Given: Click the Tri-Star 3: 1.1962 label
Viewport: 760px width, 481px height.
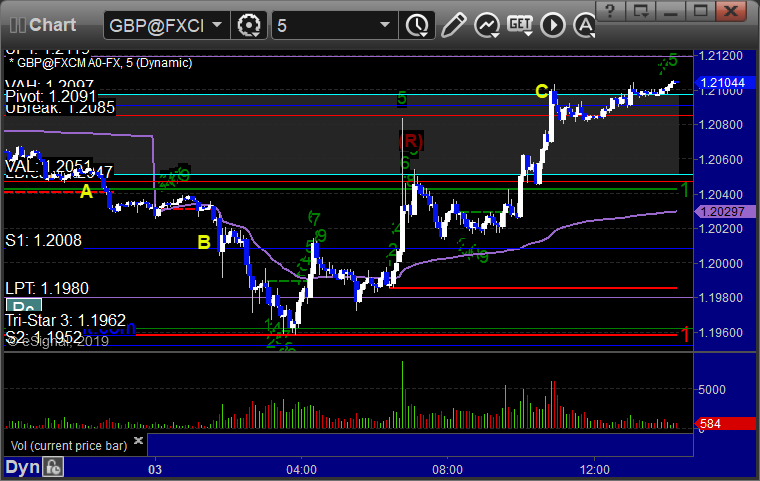Looking at the screenshot, I should pos(65,321).
